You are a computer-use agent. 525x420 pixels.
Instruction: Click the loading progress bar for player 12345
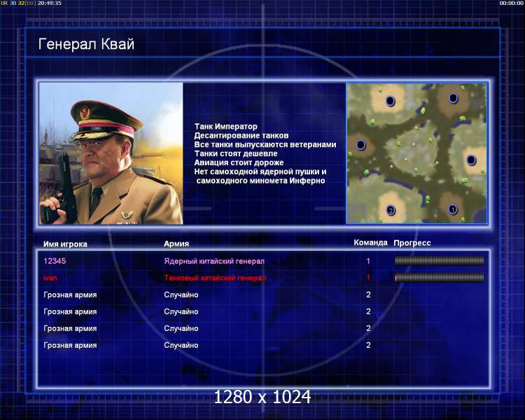pos(440,260)
